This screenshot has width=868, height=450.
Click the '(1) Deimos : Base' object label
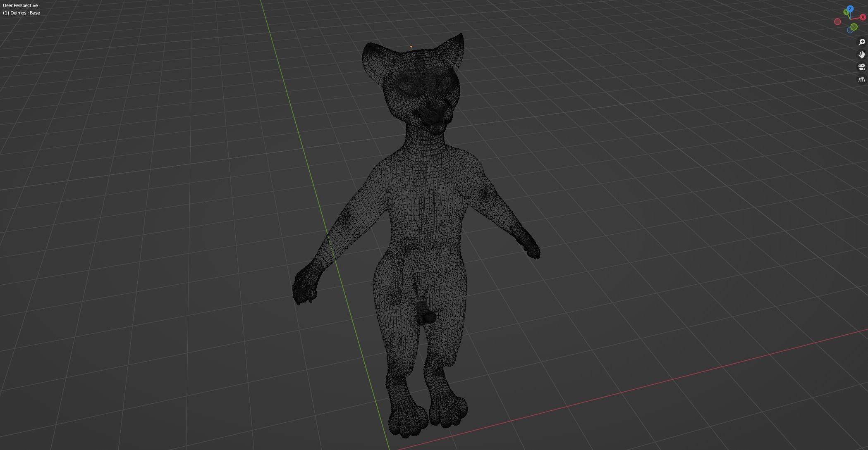coord(22,13)
